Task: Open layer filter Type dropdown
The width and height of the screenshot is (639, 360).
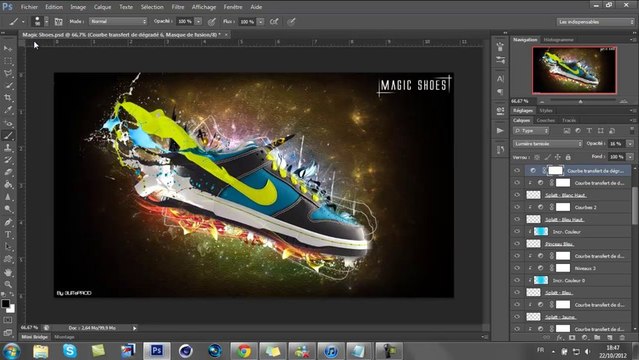Action: pyautogui.click(x=531, y=131)
